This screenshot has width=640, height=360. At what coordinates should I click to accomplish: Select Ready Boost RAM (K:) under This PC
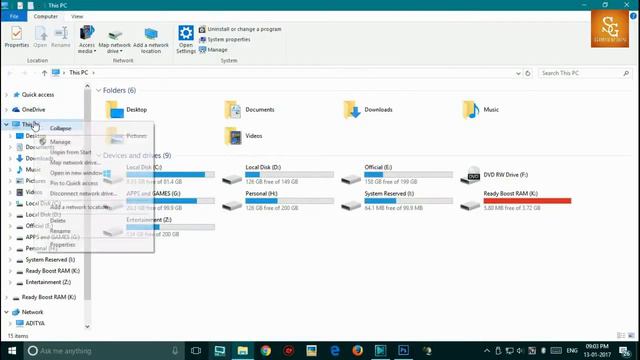52,271
